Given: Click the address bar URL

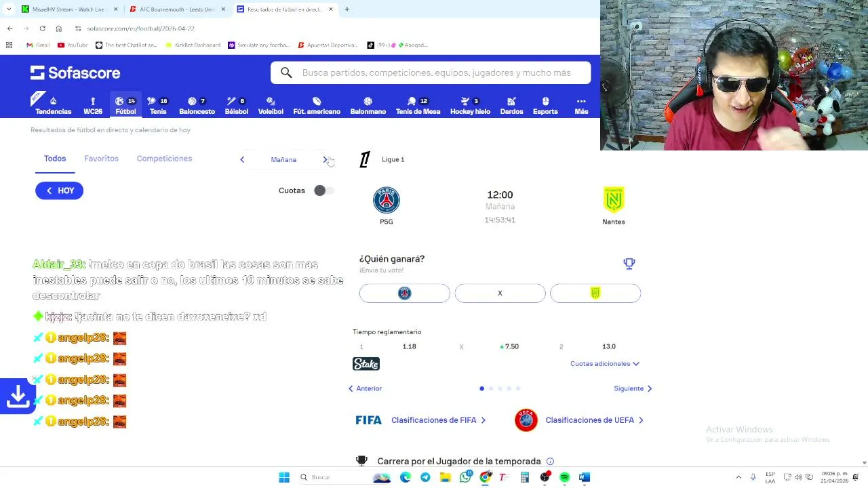Looking at the screenshot, I should pyautogui.click(x=140, y=28).
